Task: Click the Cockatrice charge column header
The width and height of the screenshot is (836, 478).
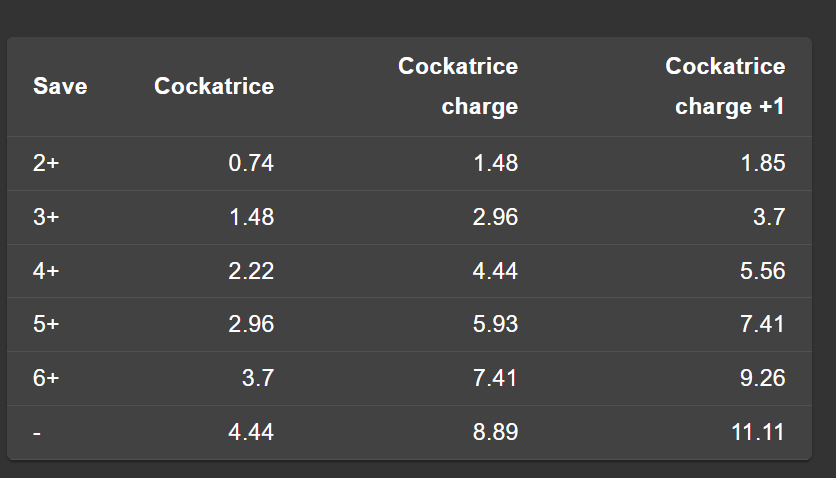Action: tap(458, 86)
